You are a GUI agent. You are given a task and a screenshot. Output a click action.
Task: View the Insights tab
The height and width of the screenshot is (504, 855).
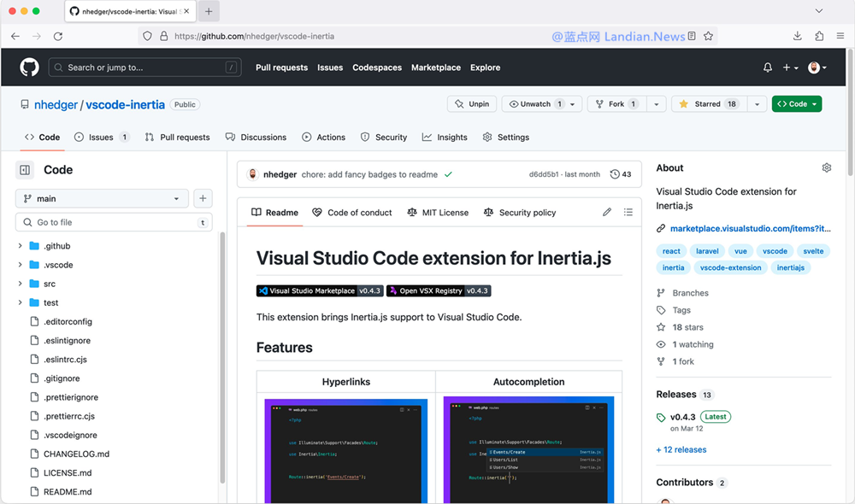pyautogui.click(x=445, y=138)
